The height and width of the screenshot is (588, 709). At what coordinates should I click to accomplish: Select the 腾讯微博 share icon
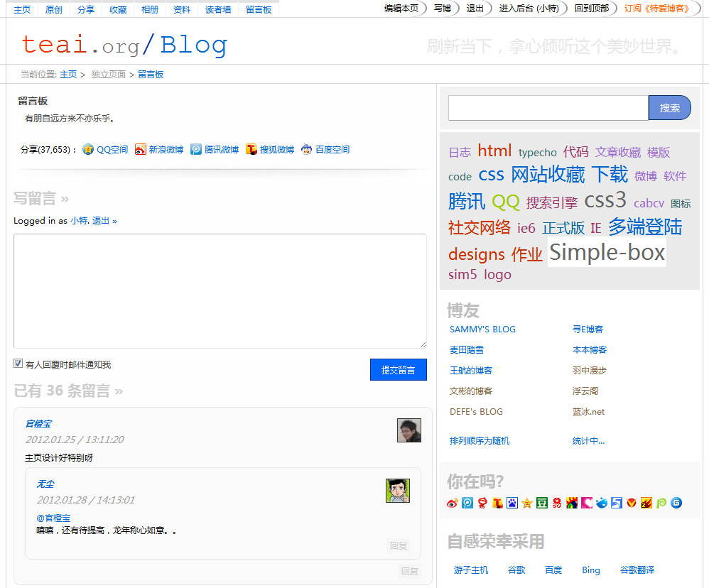(x=197, y=149)
